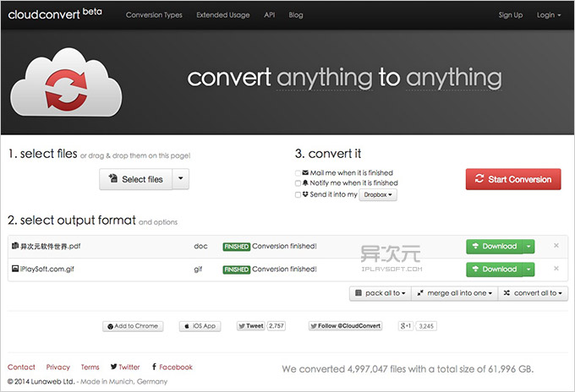Visit the Blog

(x=296, y=15)
